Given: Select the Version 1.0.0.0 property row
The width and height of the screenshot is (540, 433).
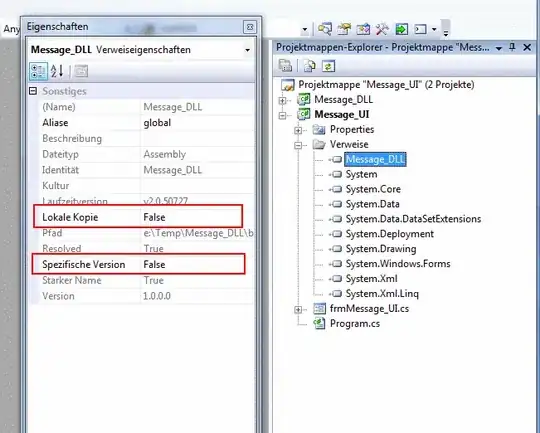Looking at the screenshot, I should click(142, 296).
